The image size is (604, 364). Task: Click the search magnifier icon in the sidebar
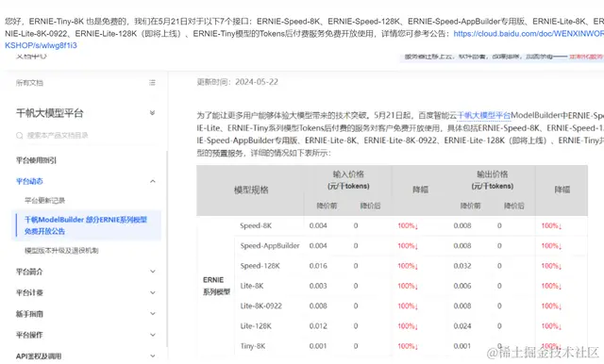pos(19,136)
